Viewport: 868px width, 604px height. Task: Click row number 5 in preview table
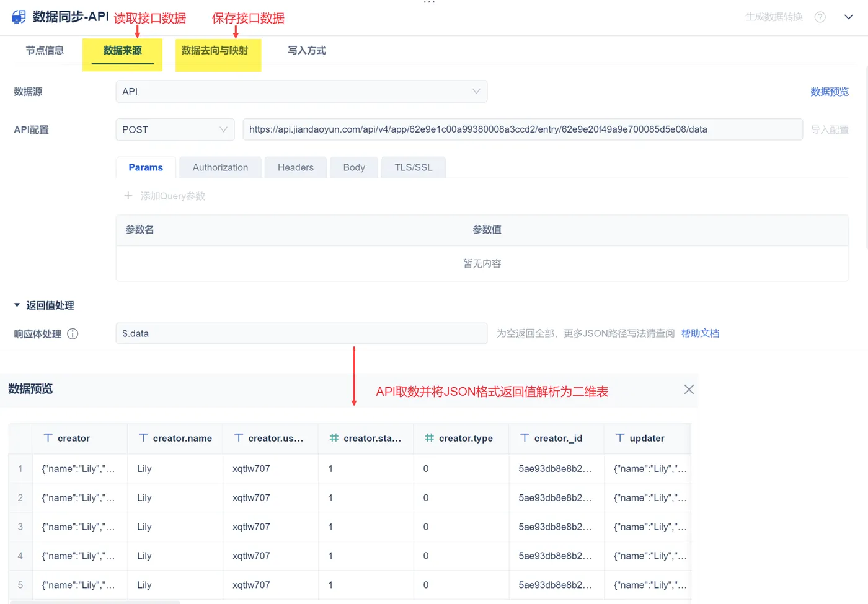tap(20, 585)
